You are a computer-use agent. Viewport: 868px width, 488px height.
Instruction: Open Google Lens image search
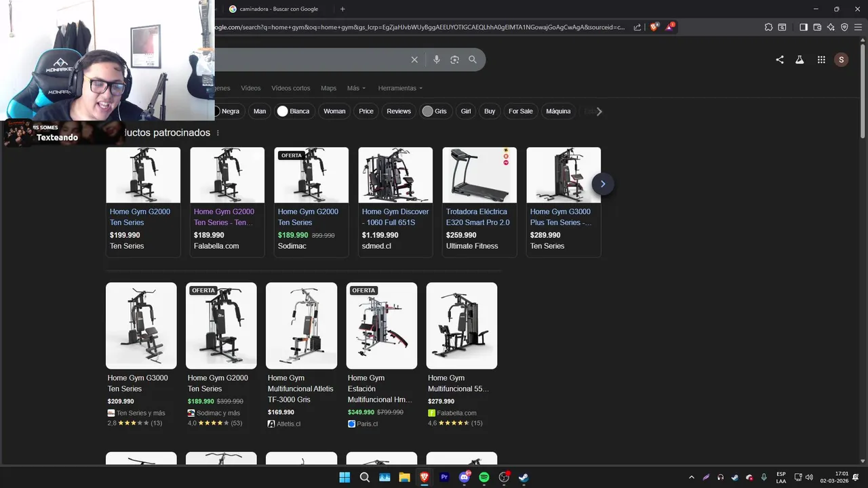pos(454,60)
